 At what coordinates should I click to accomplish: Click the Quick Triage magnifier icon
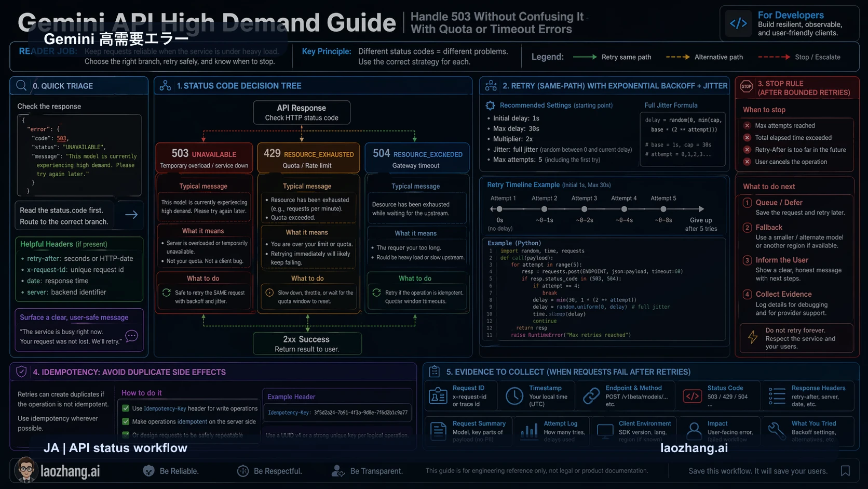click(x=21, y=85)
